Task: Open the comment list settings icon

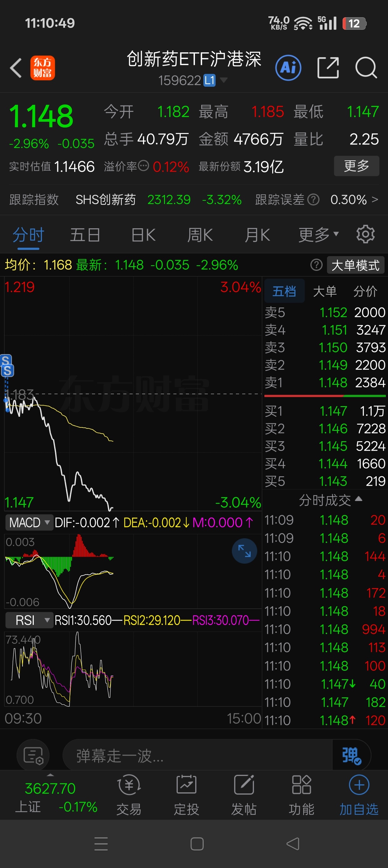Action: pyautogui.click(x=33, y=756)
